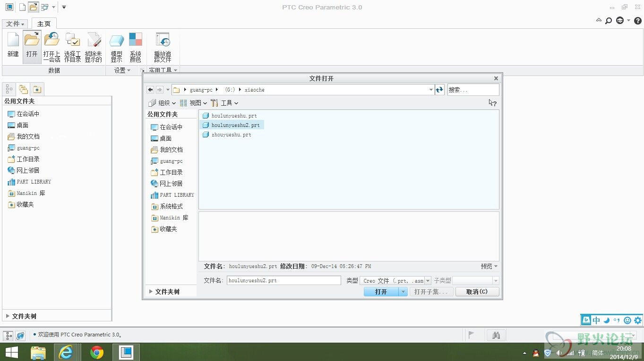
Task: Select 工作目录 in the dialog folder list
Action: (x=167, y=172)
